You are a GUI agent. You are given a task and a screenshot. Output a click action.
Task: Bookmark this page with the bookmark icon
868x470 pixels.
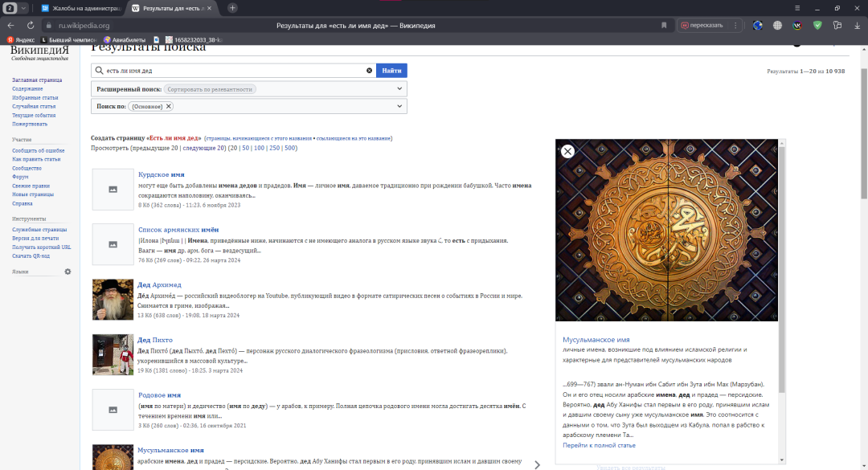coord(664,26)
